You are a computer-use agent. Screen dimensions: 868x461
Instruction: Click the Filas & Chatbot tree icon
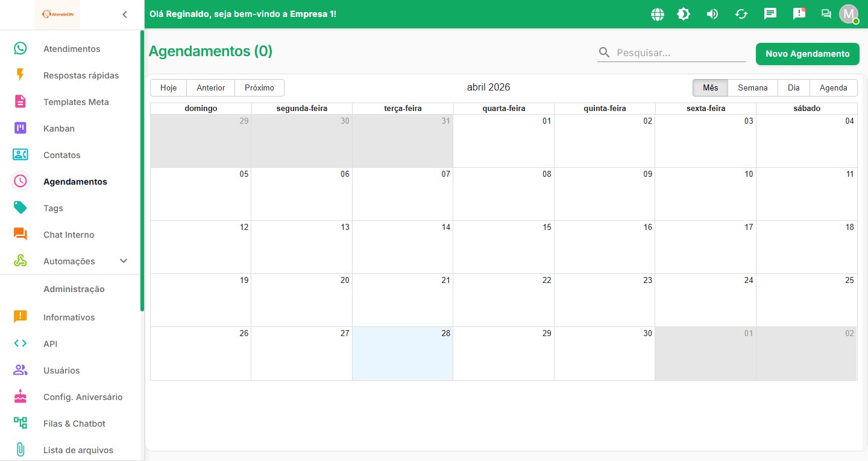pos(20,423)
